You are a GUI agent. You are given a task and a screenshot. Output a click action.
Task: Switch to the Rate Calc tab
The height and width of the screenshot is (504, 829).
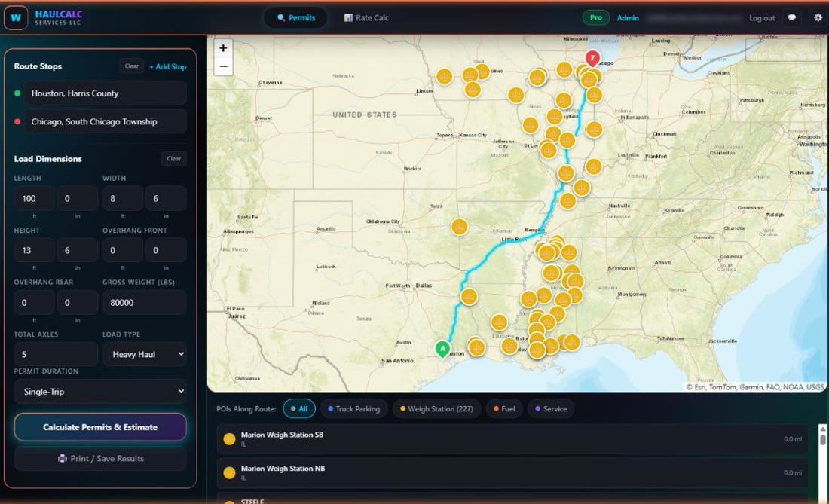pos(366,17)
